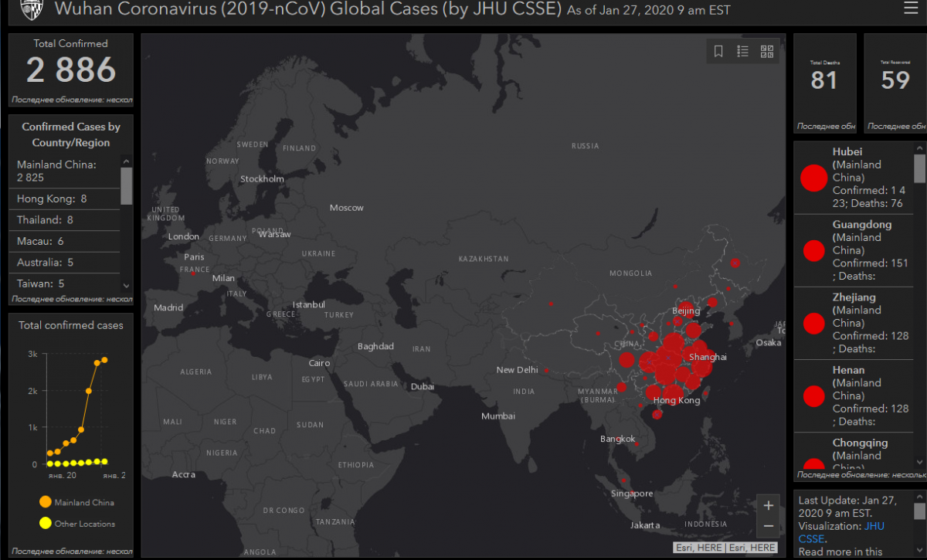The height and width of the screenshot is (560, 927).
Task: Click the Mainland China orange legend dot
Action: coord(45,502)
